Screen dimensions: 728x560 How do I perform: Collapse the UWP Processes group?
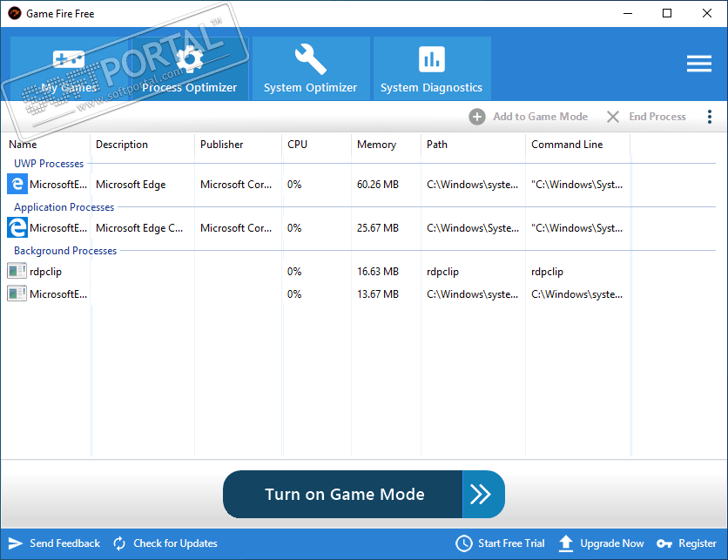[49, 164]
